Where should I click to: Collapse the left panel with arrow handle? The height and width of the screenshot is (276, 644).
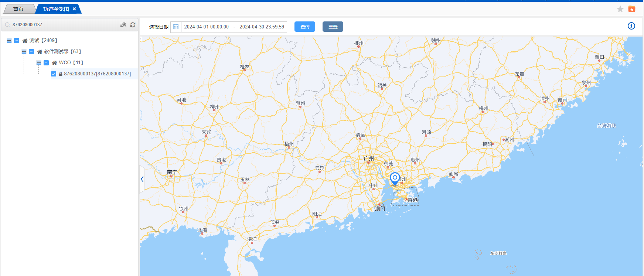(142, 179)
